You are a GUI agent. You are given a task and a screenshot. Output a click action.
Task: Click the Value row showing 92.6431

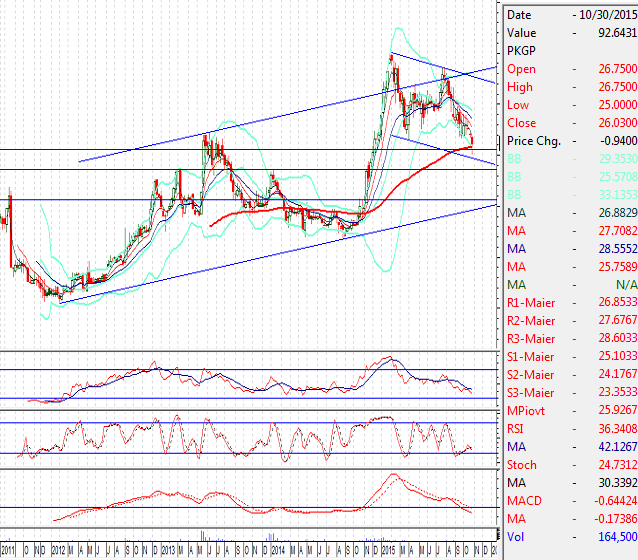(570, 33)
